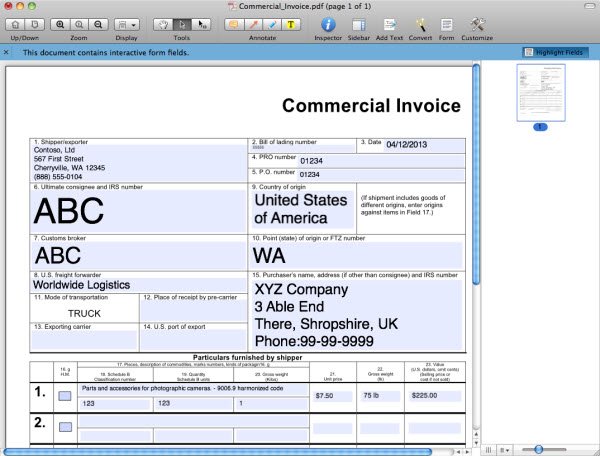Check the H.M. checkbox in row 1
Screen dimensions: 600x456
[65, 396]
